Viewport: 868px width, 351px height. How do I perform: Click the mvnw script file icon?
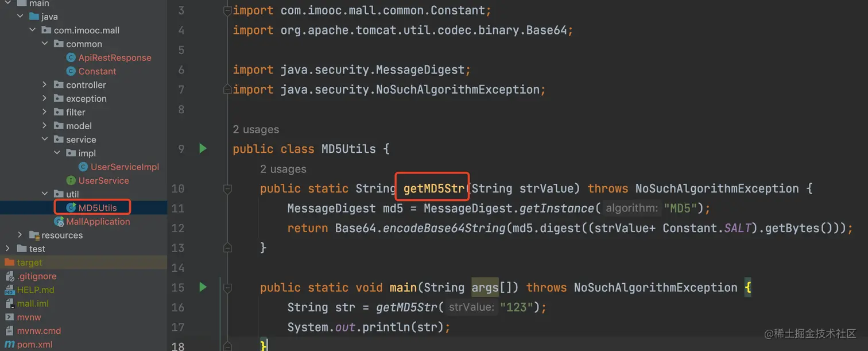(x=9, y=317)
